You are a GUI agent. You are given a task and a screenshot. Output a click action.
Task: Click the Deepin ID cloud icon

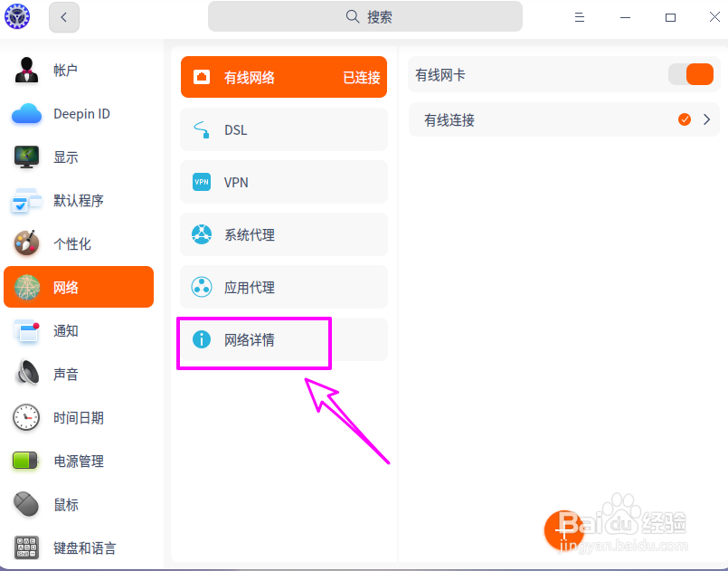(x=26, y=113)
